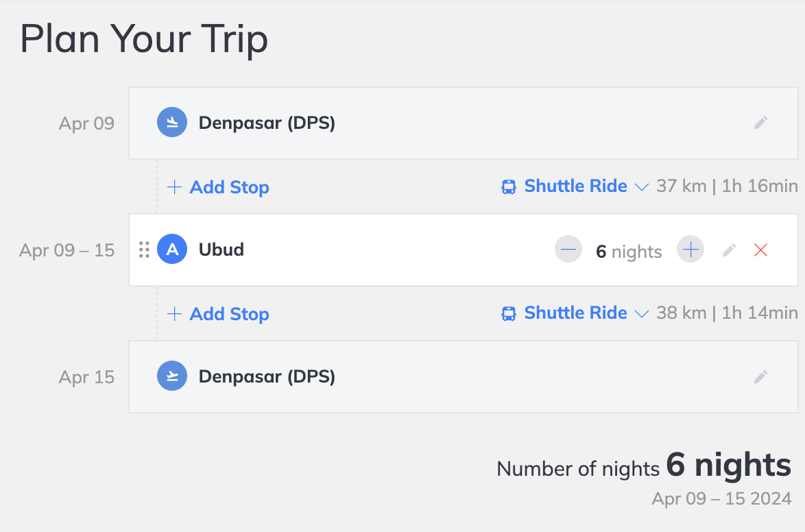Open Shuttle Ride dropdown for 37 km leg
The width and height of the screenshot is (805, 532).
(575, 186)
